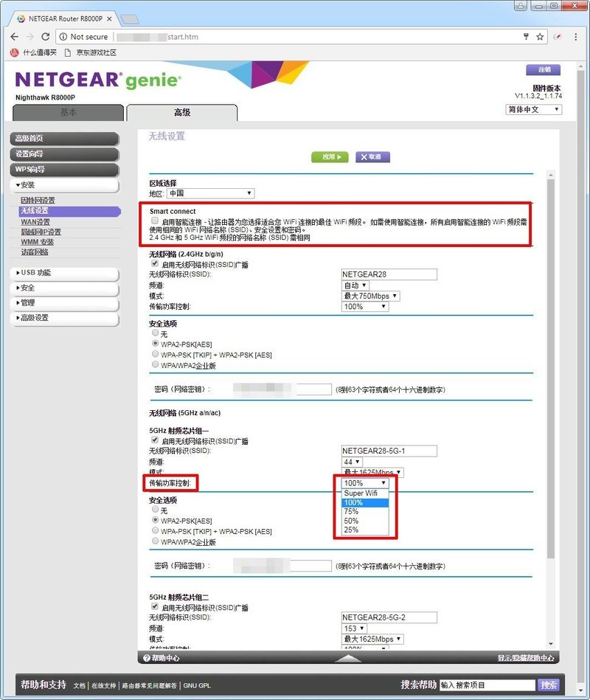Screen dimensions: 590x700
Task: Open the 最大750Mbps mode dropdown
Action: pos(370,296)
